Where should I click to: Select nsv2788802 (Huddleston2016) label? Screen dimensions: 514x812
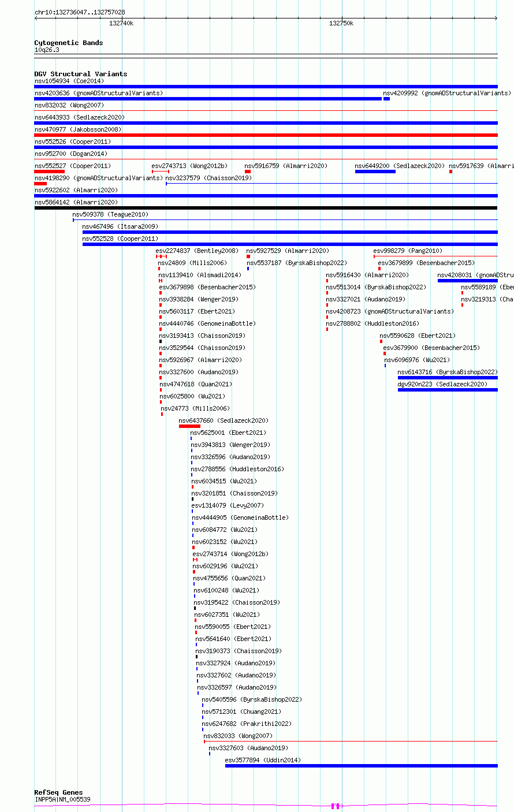(373, 323)
